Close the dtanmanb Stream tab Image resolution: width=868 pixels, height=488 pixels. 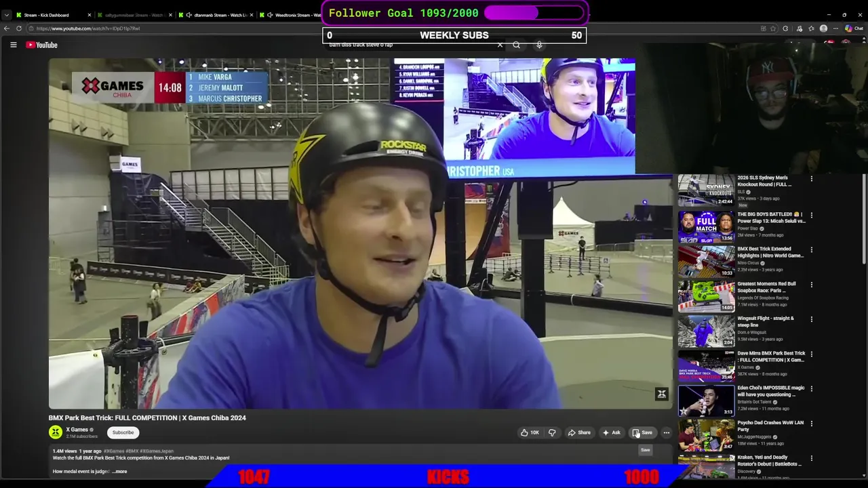(252, 15)
